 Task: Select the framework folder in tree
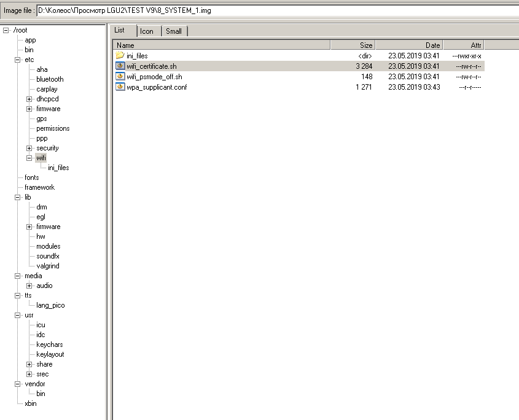pyautogui.click(x=39, y=187)
